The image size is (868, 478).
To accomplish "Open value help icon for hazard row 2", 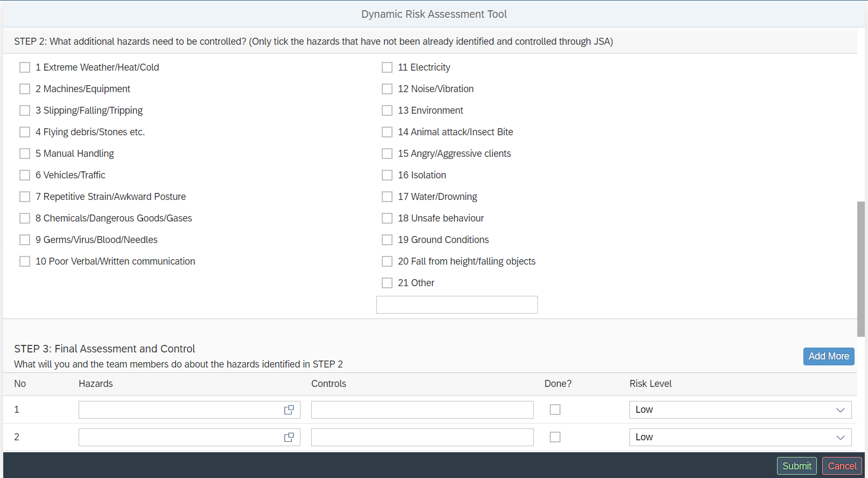I will (289, 438).
